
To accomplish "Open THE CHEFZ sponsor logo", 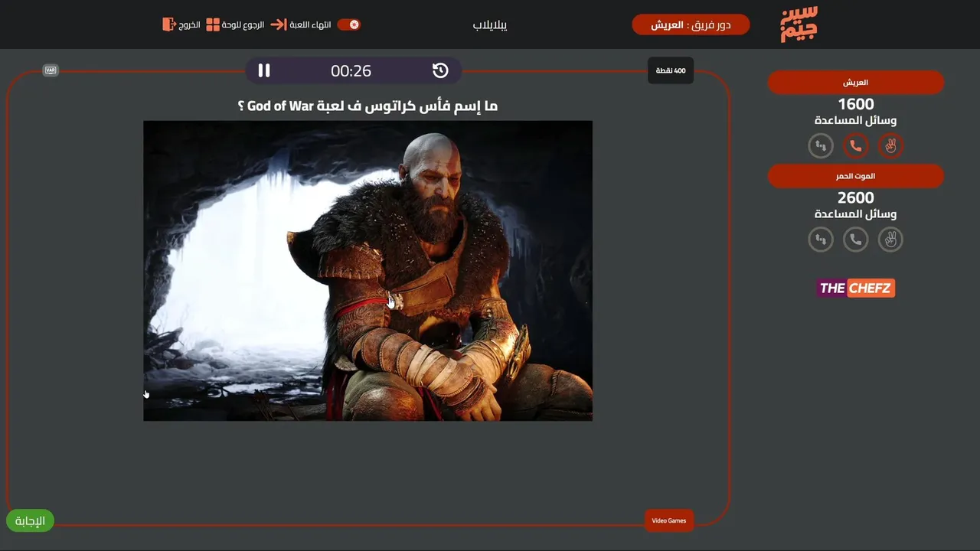I will click(x=856, y=288).
